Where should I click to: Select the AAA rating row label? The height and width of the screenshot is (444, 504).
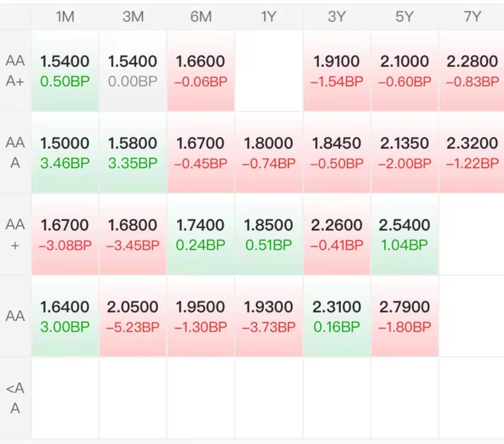(15, 153)
